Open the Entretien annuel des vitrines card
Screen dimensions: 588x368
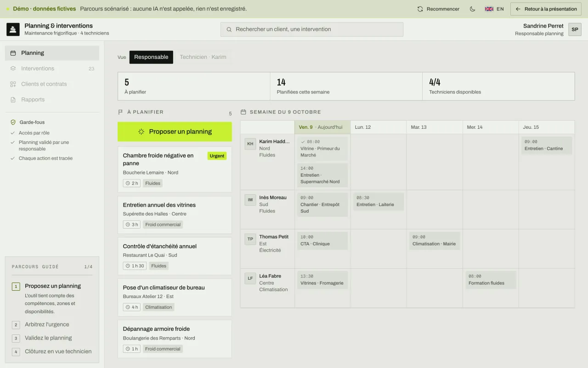(175, 215)
